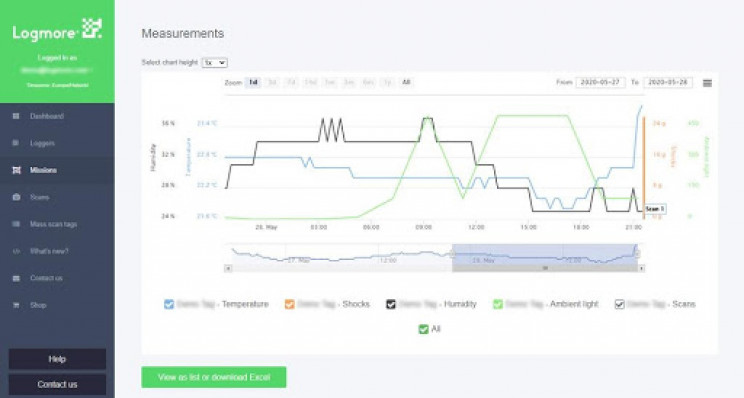The image size is (744, 398).
Task: Open Scans in the sidebar
Action: (57, 197)
